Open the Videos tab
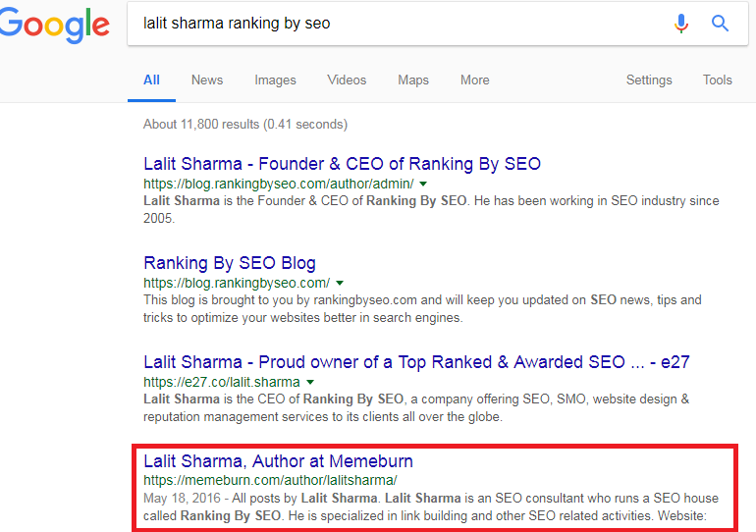This screenshot has width=756, height=532. click(x=347, y=80)
